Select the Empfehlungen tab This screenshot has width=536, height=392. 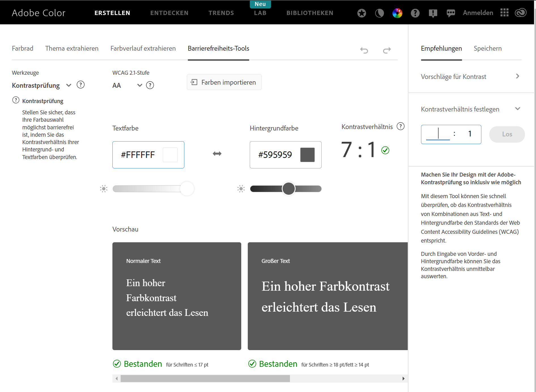(x=441, y=48)
